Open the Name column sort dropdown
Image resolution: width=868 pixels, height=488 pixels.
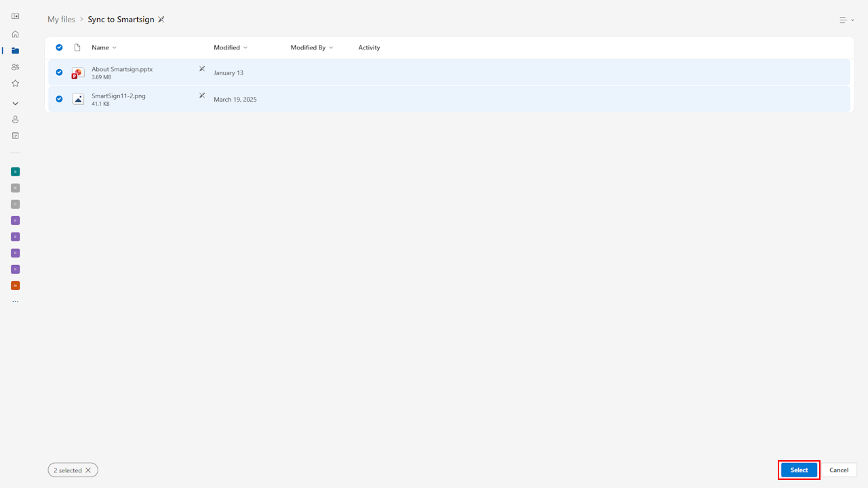tap(104, 47)
